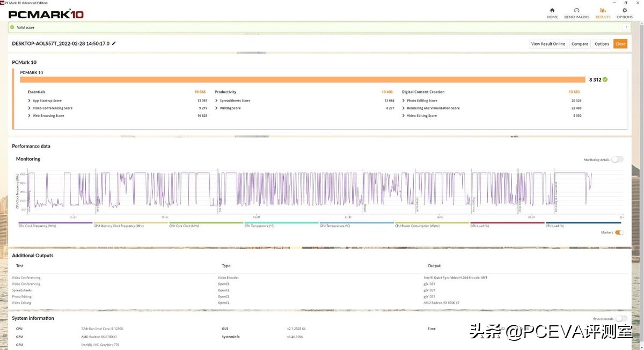Turn on the Monitoring details switch
644x350 pixels.
pos(618,159)
